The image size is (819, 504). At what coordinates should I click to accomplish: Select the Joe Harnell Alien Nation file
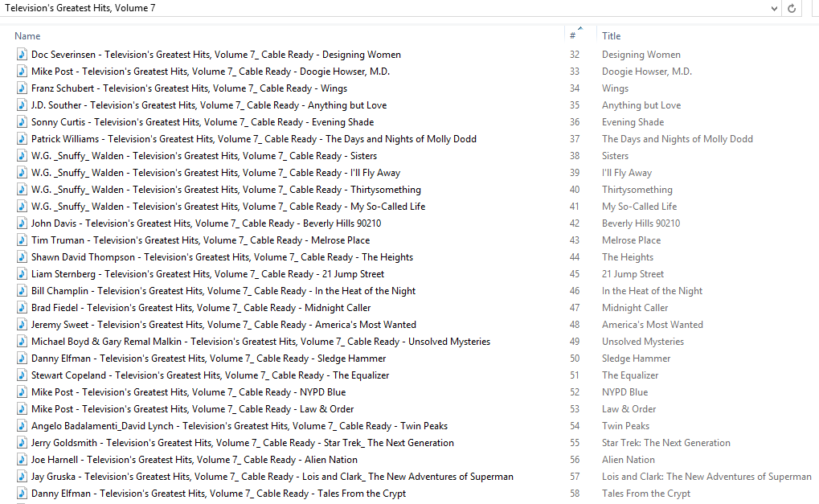[194, 460]
